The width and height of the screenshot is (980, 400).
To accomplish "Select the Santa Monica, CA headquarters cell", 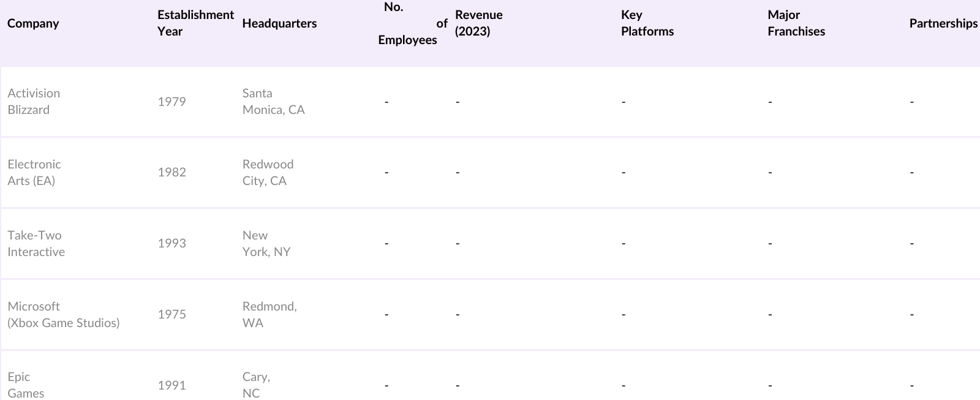I will pyautogui.click(x=273, y=102).
